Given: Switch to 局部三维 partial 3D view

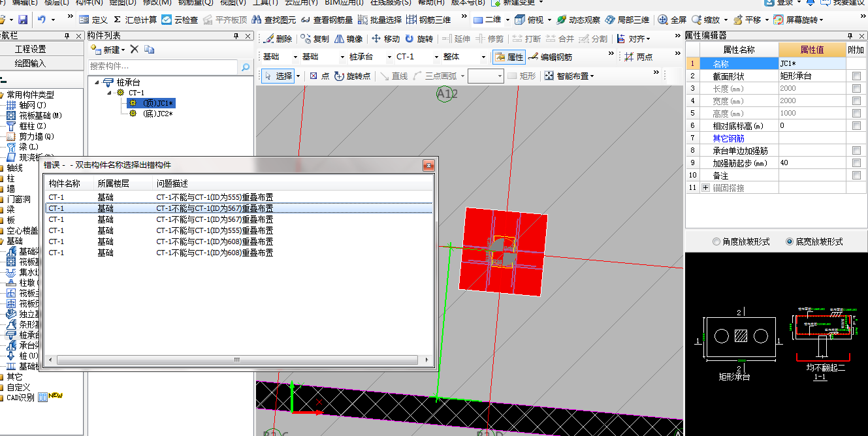Looking at the screenshot, I should click(628, 20).
